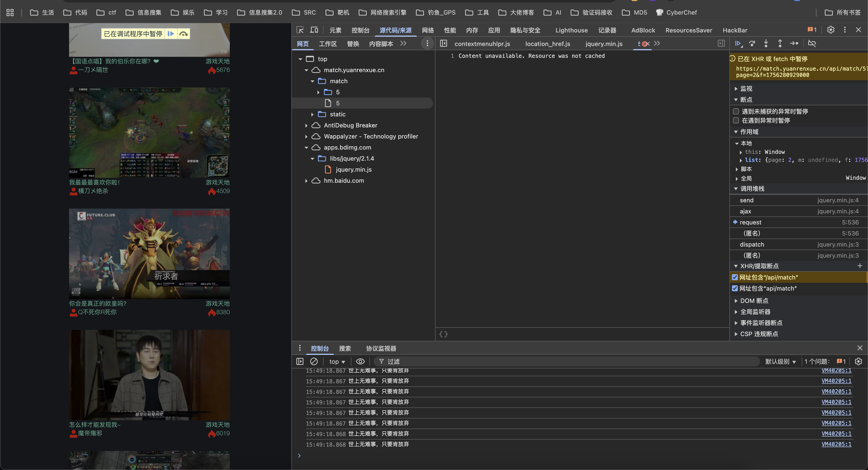Pretty print source with curly braces icon
The width and height of the screenshot is (868, 470).
[444, 334]
